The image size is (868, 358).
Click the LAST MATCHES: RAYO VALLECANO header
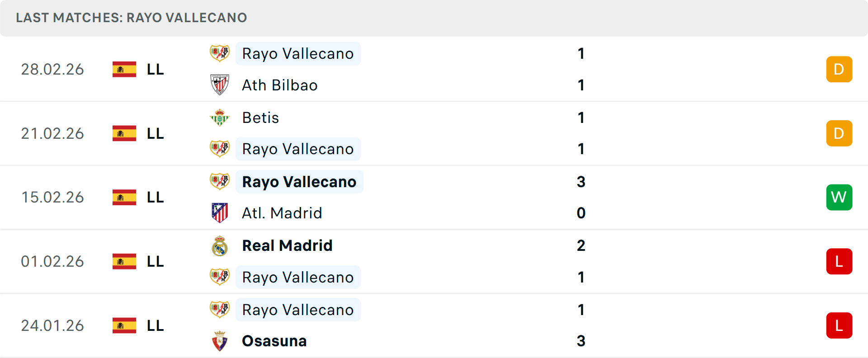(x=132, y=18)
